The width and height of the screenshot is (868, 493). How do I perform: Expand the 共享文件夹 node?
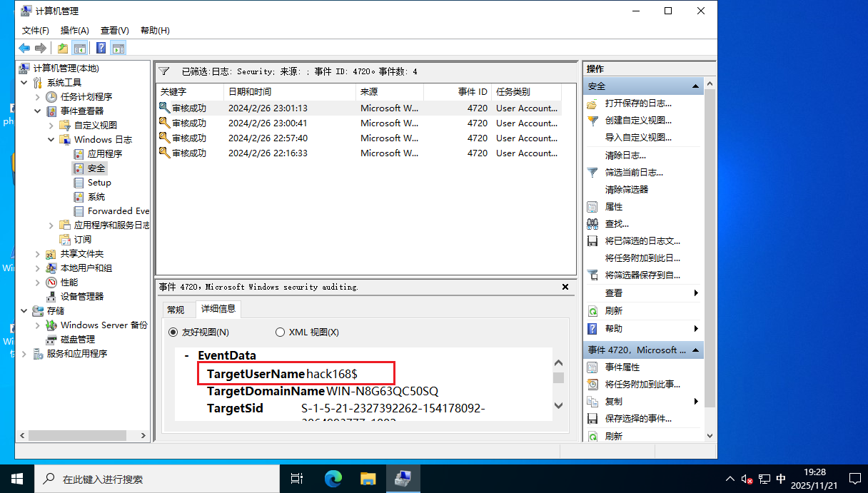coord(38,254)
